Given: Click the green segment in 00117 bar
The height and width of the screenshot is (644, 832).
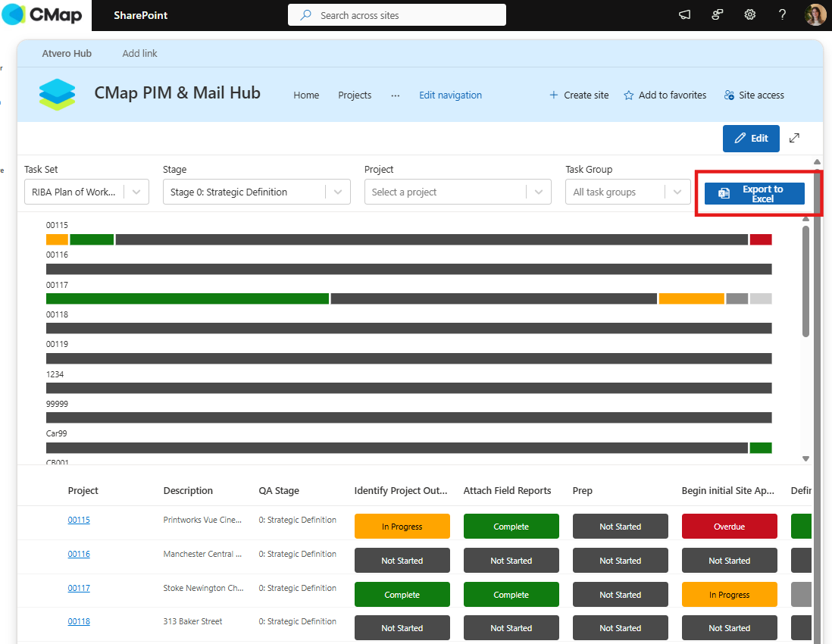Looking at the screenshot, I should (x=187, y=299).
